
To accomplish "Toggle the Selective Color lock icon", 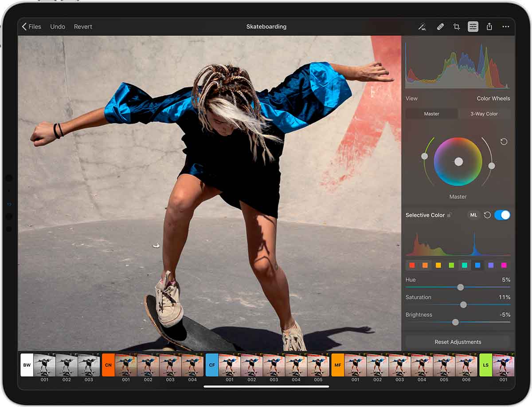I will click(449, 215).
